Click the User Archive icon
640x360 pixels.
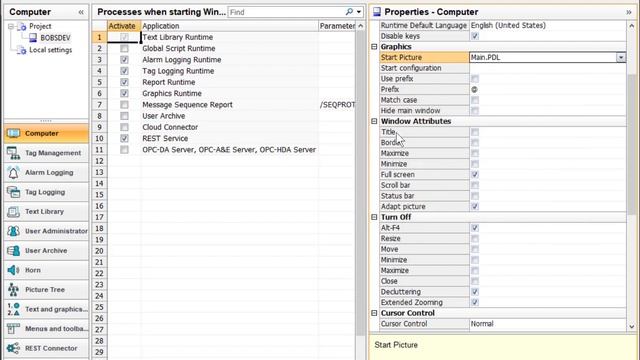point(13,251)
